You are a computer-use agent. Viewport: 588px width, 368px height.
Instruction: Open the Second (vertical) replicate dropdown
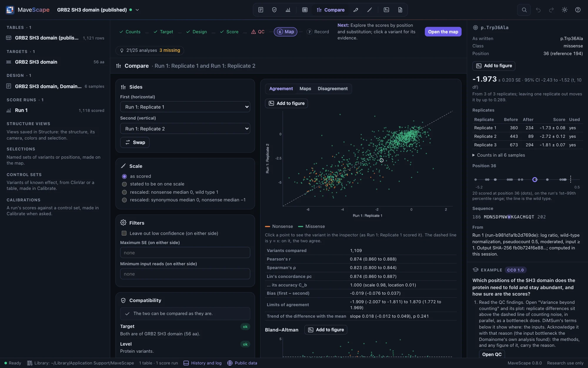pos(185,129)
